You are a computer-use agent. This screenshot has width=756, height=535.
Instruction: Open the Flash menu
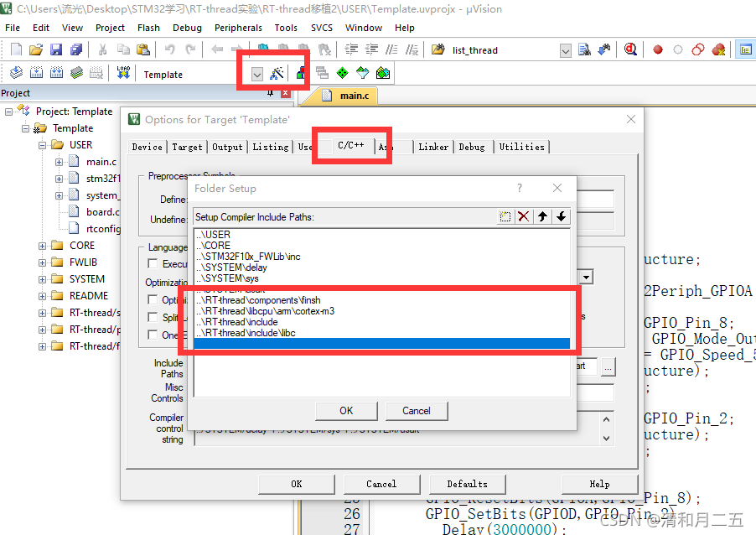tap(148, 28)
